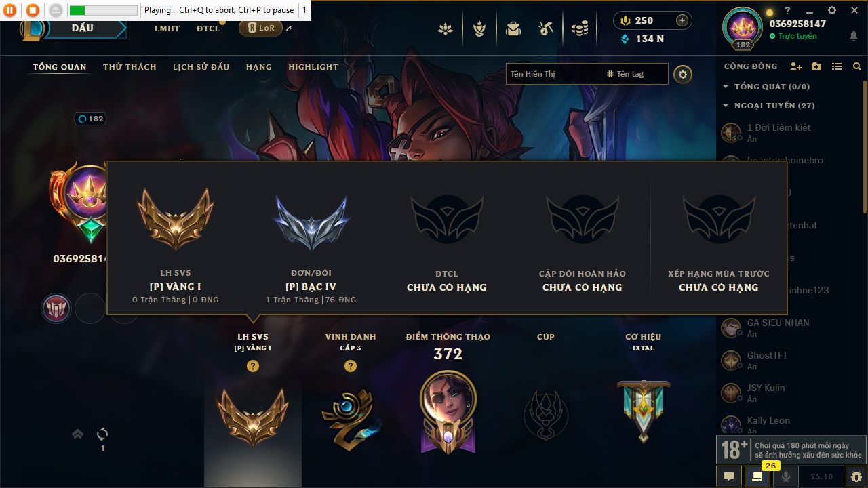Switch to the LỊCH SỬ ĐẤU tab
Screen dimensions: 868x488
pyautogui.click(x=201, y=67)
